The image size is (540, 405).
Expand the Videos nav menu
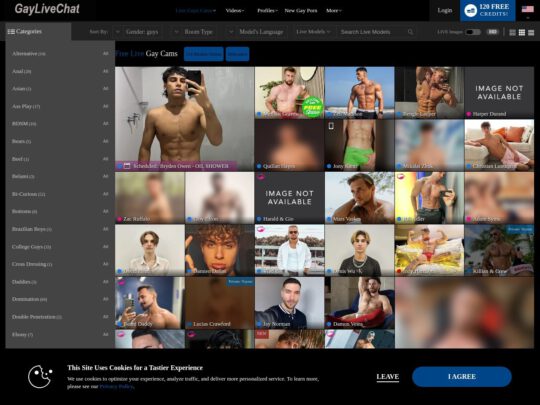coord(235,11)
